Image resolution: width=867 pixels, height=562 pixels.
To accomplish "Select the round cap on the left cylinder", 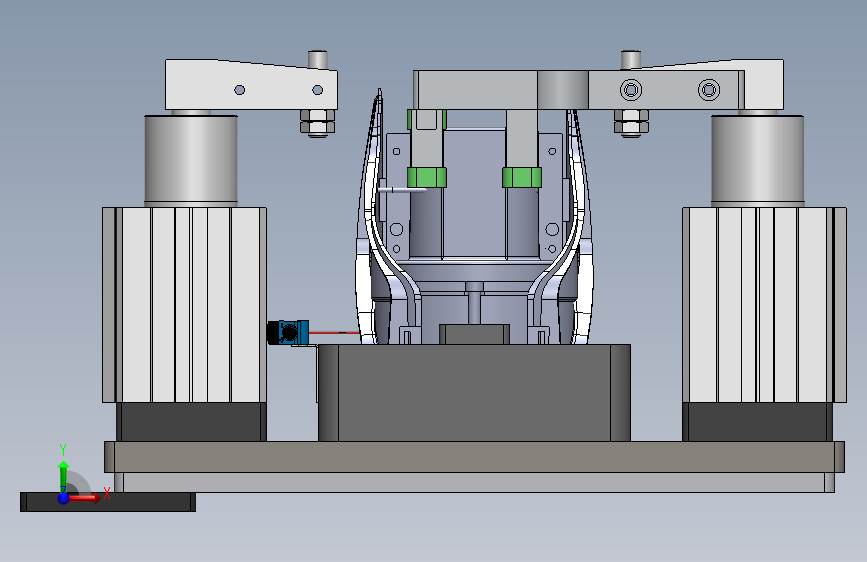I will click(x=191, y=160).
